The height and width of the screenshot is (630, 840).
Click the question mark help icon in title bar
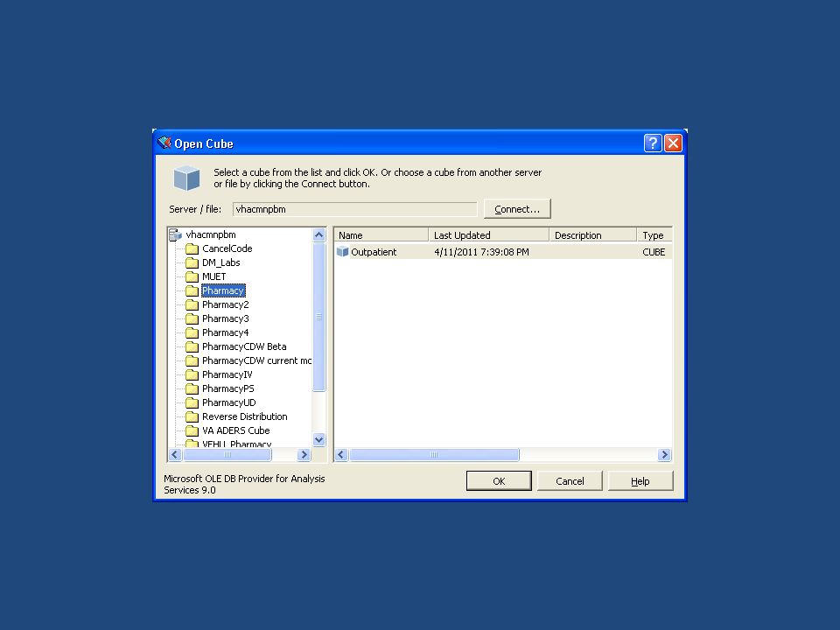pyautogui.click(x=653, y=143)
